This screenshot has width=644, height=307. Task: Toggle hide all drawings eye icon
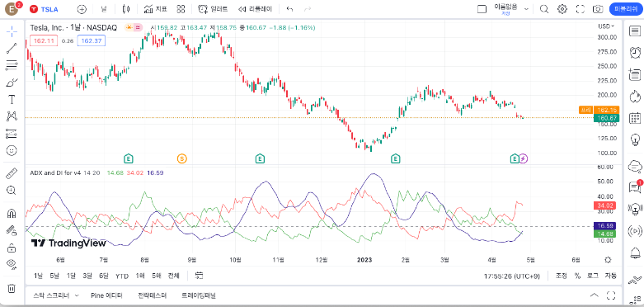[12, 264]
